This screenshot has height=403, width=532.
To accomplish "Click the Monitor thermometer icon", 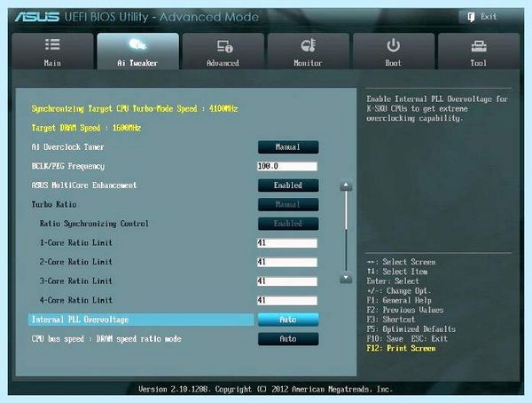I will [309, 45].
